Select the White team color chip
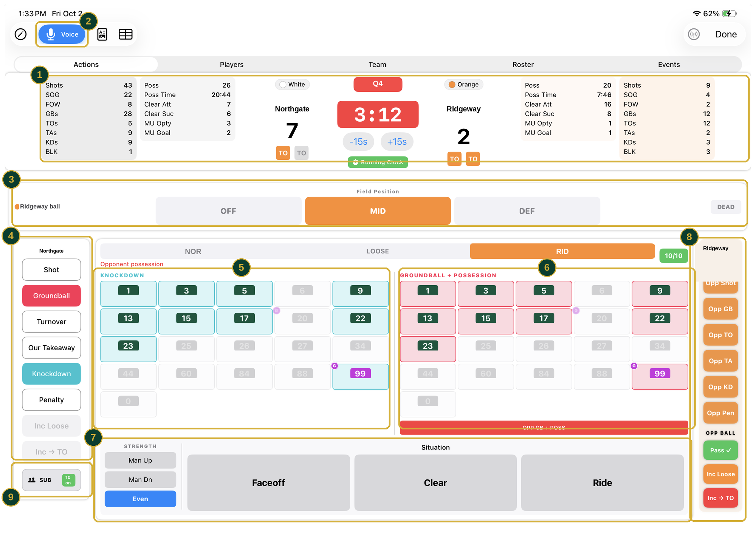Screen dimensions: 756x541 click(293, 84)
